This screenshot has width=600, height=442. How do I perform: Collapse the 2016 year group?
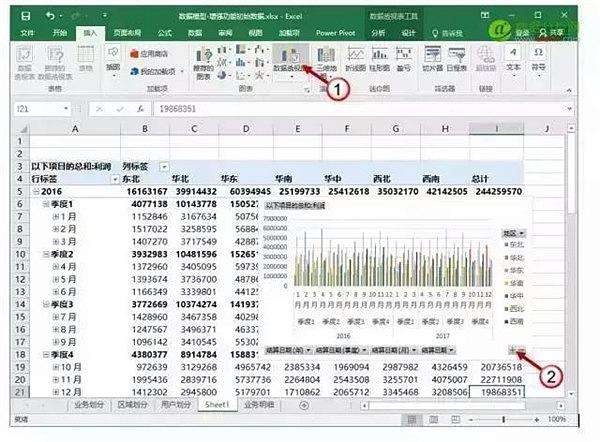(36, 192)
